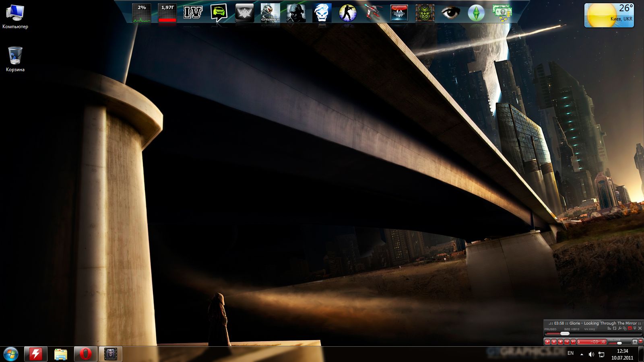
Task: Show hidden system tray icons
Action: [582, 354]
